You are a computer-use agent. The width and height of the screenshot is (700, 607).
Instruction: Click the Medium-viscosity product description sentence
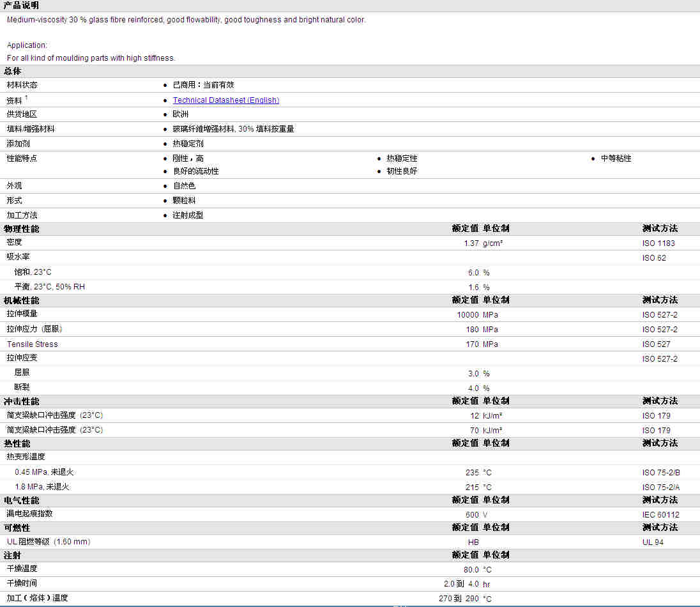click(x=186, y=20)
